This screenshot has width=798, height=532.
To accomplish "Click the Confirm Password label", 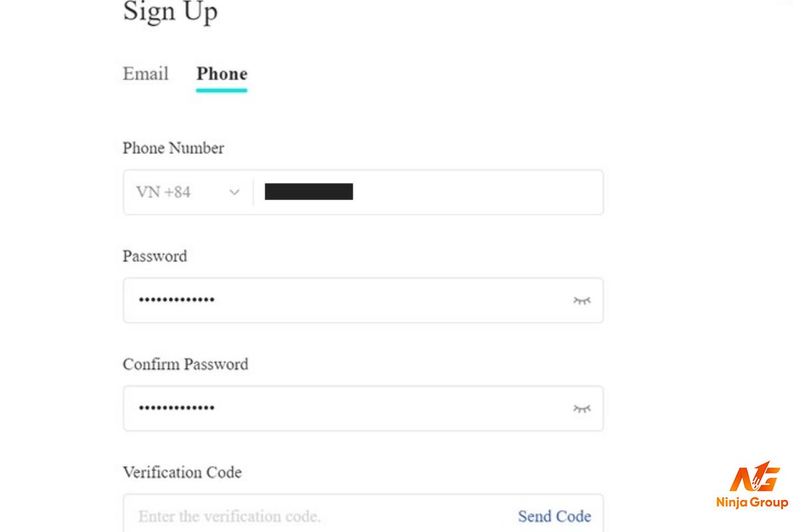I will (x=186, y=364).
